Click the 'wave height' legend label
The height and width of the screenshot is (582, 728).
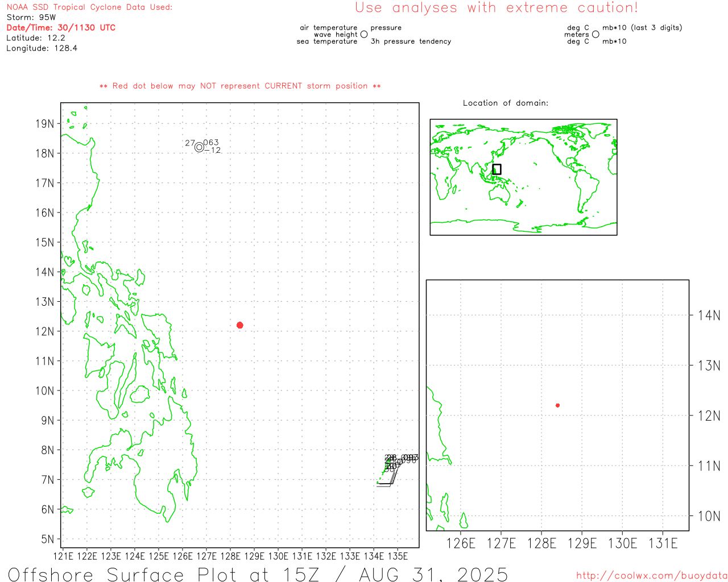click(x=336, y=35)
